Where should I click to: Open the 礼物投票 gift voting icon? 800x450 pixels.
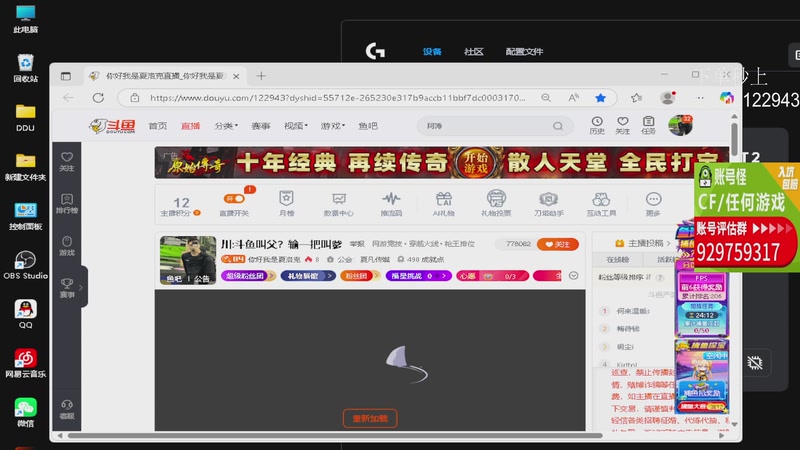496,203
